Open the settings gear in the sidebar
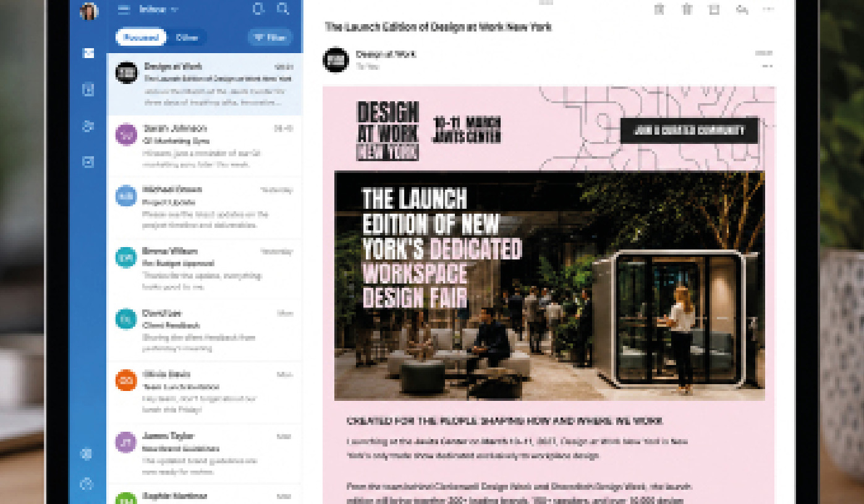The image size is (864, 504). (87, 454)
